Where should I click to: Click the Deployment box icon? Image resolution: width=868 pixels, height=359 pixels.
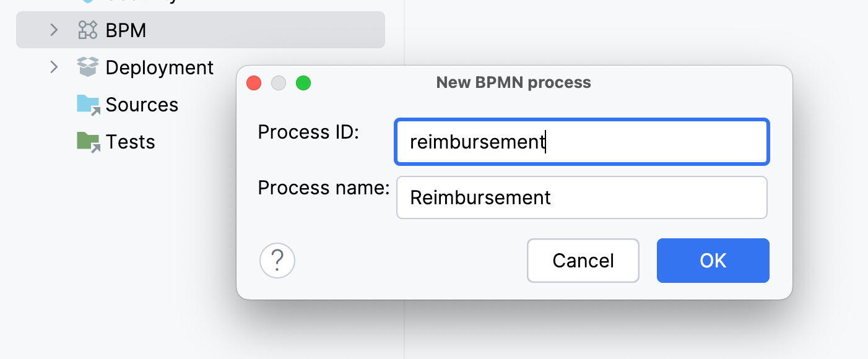click(87, 67)
